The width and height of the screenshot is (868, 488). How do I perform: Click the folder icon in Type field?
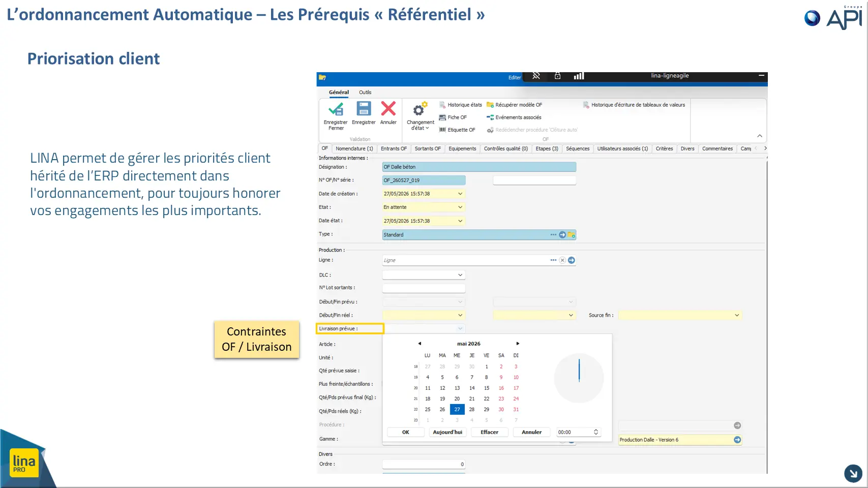coord(572,235)
